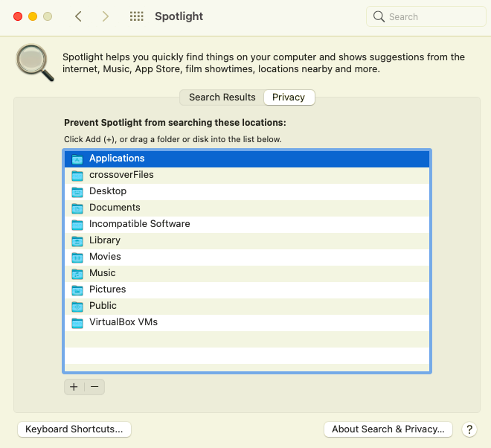
Task: Select the Movies row
Action: pyautogui.click(x=247, y=257)
